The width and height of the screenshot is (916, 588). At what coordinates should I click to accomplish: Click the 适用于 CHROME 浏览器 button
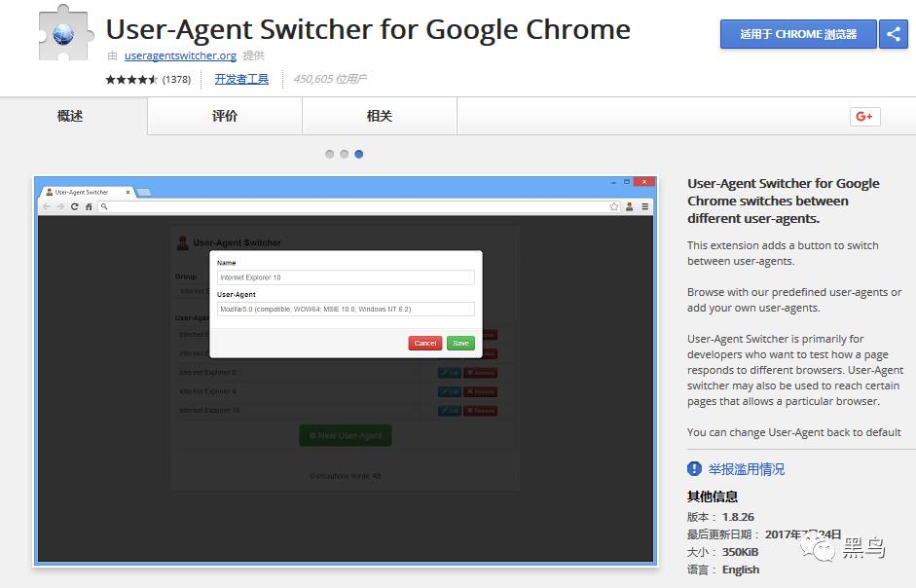[798, 34]
